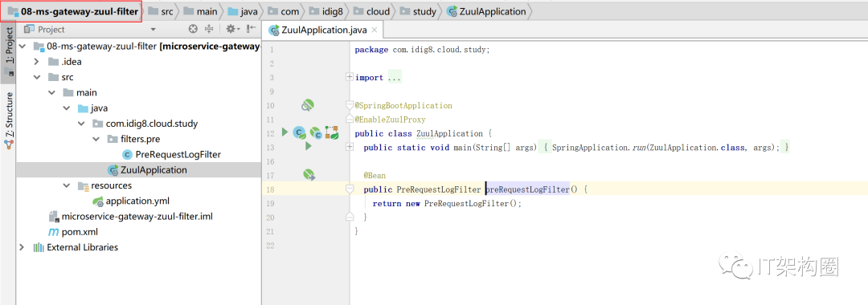Viewport: 868px width, 305px height.
Task: Click the Scroll from Source target icon
Action: 193,29
